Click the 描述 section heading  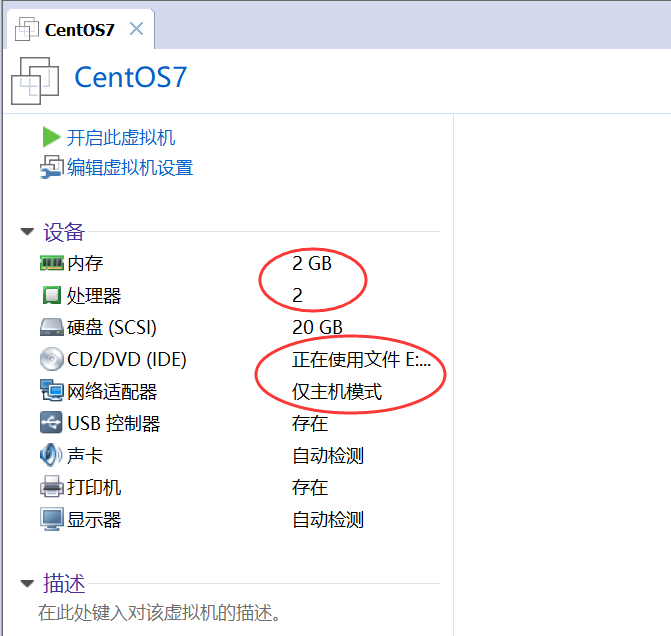point(64,583)
